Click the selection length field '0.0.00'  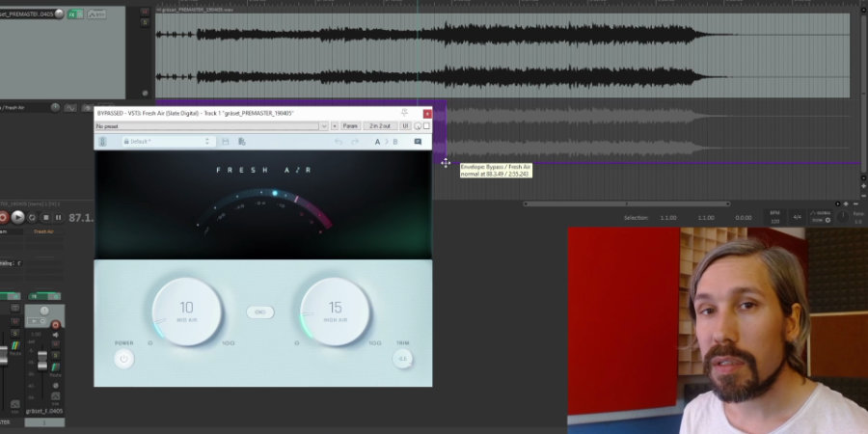click(743, 218)
